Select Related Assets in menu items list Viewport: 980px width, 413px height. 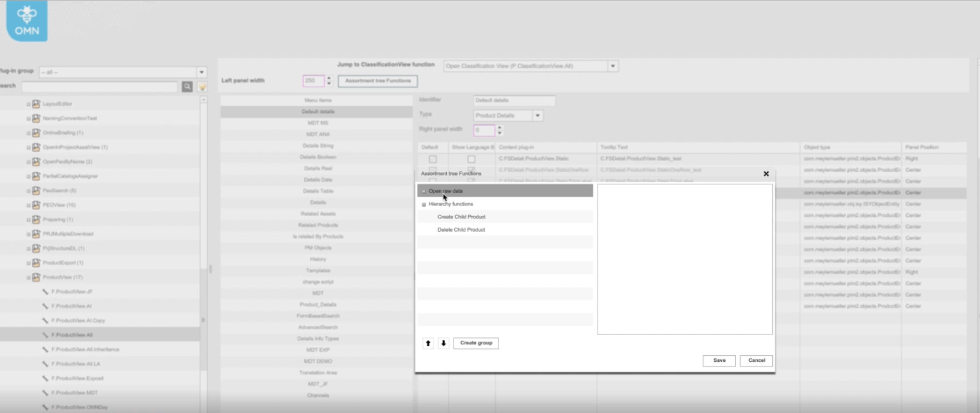point(318,214)
